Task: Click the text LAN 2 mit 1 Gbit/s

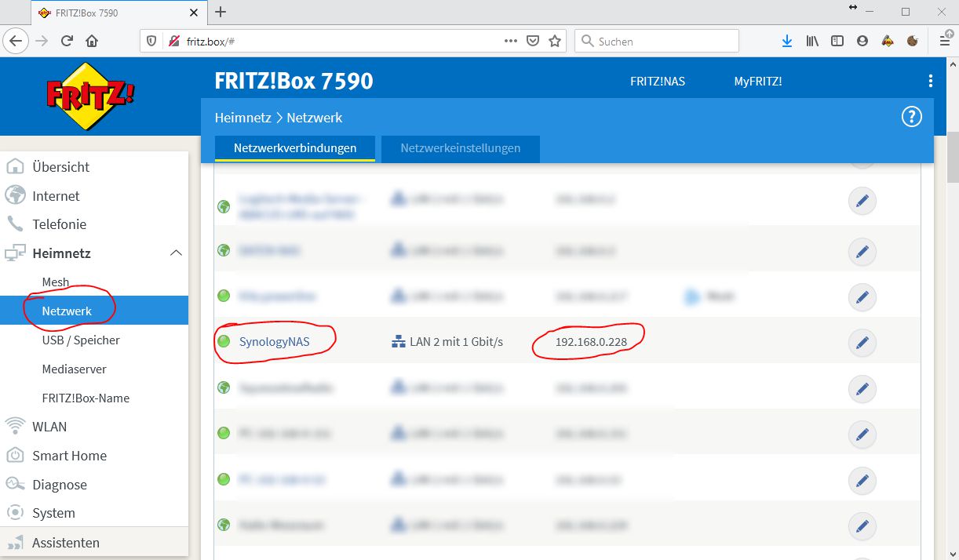Action: coord(456,342)
